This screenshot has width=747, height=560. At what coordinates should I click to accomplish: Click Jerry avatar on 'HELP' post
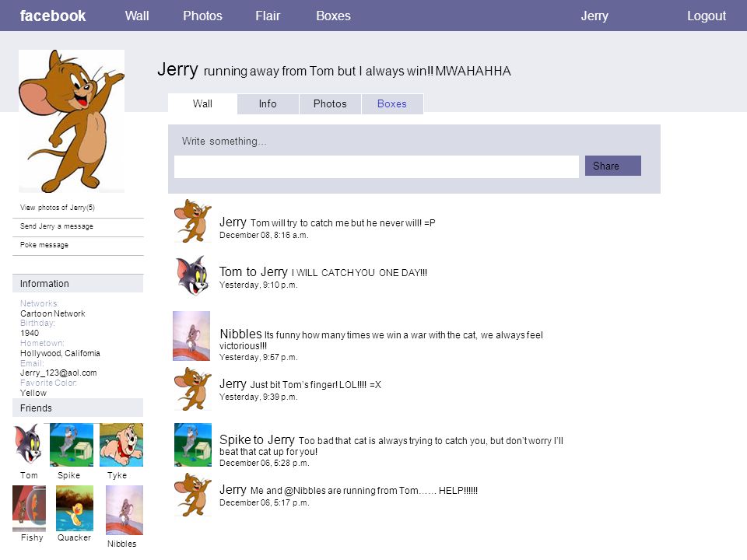tap(192, 495)
